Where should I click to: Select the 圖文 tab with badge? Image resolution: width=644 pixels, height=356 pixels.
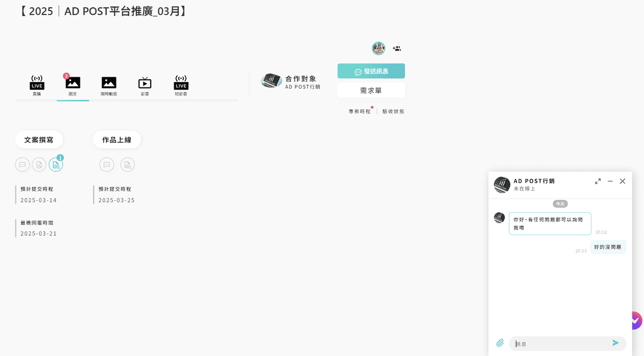pyautogui.click(x=73, y=85)
